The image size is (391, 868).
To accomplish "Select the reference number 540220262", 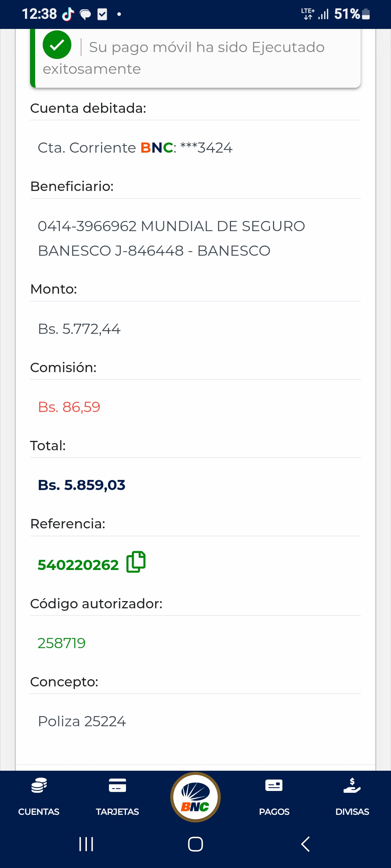I will click(78, 565).
